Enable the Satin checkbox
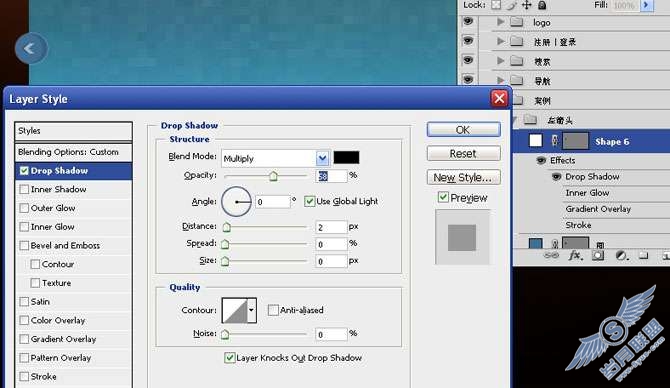The image size is (670, 388). (x=24, y=302)
